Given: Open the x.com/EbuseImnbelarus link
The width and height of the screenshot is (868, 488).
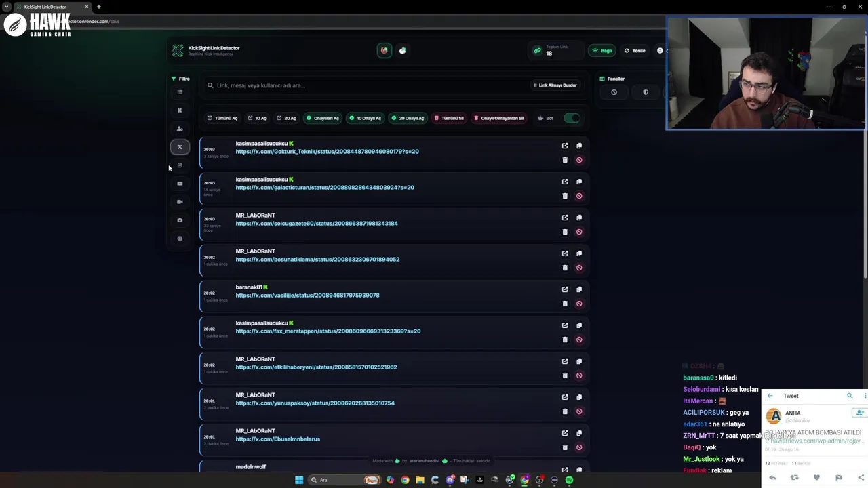Looking at the screenshot, I should (x=277, y=439).
